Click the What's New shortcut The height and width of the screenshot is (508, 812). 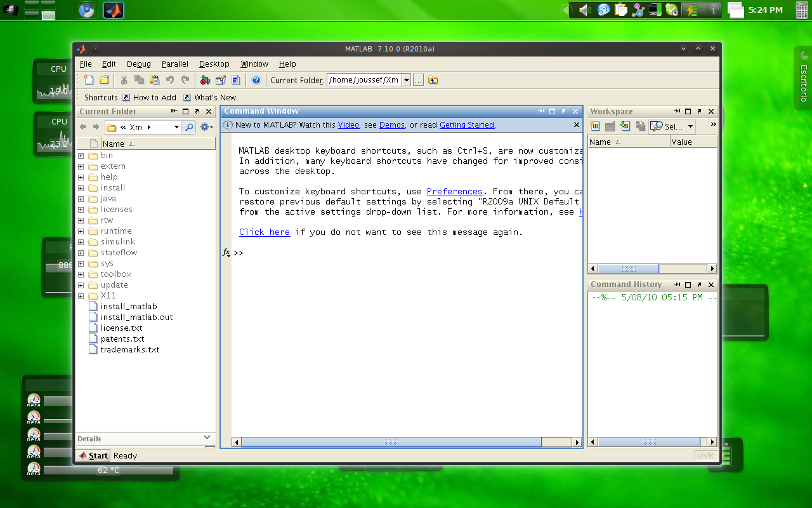[x=209, y=98]
